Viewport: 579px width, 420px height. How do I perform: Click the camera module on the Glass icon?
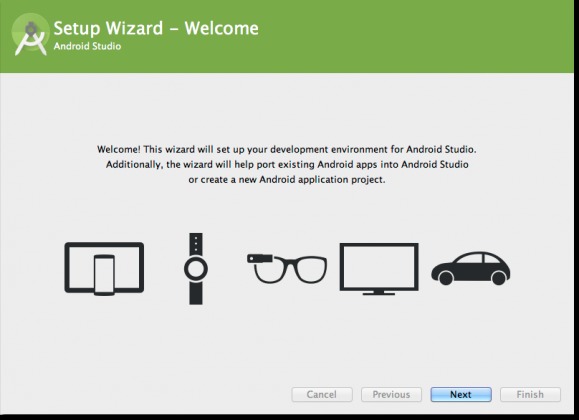[260, 258]
